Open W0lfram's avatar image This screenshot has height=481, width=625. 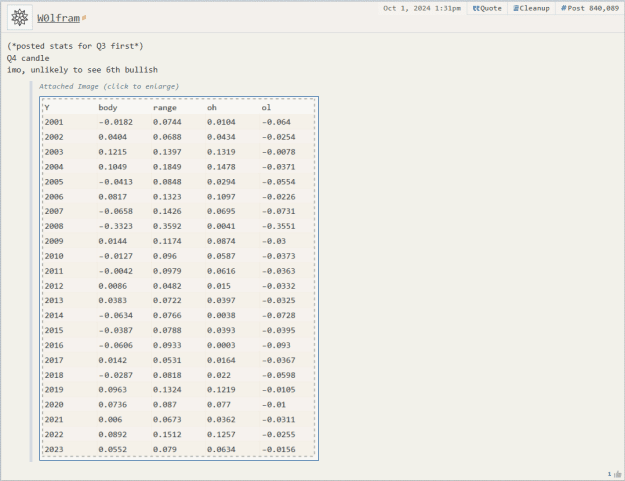(x=20, y=18)
